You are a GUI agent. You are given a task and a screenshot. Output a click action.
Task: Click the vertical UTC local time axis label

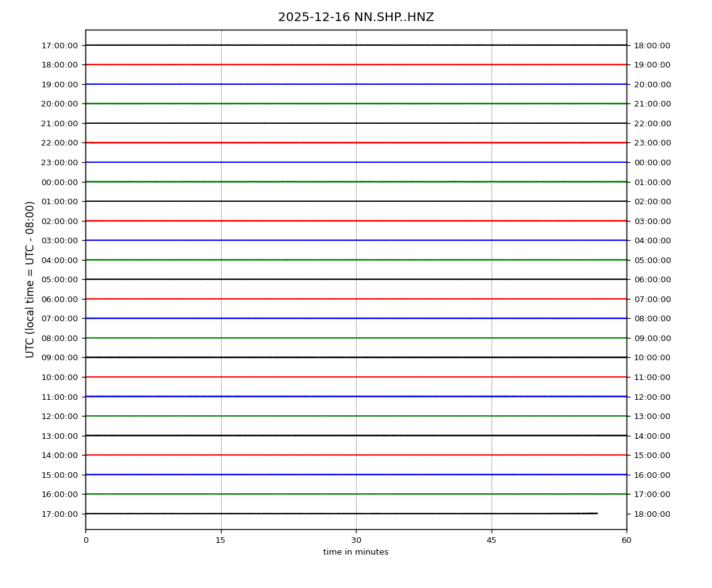point(30,279)
